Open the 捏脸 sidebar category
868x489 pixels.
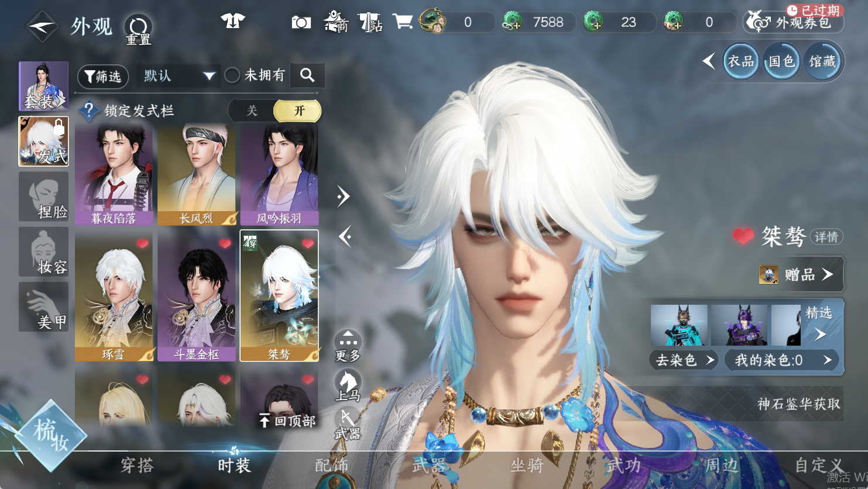point(44,197)
